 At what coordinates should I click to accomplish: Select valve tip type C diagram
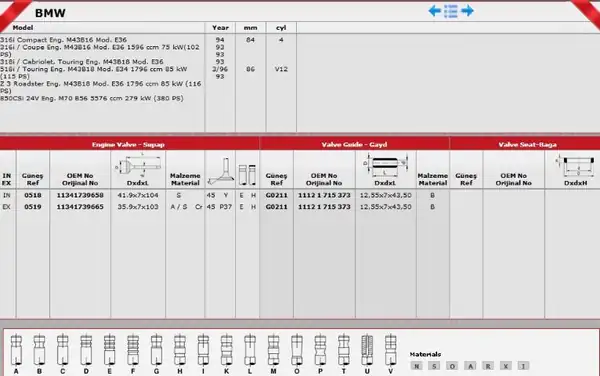pos(63,350)
